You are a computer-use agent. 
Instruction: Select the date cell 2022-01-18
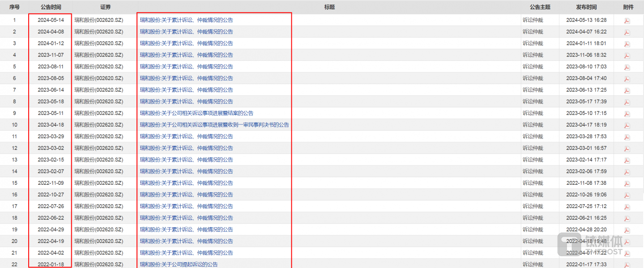(x=51, y=264)
